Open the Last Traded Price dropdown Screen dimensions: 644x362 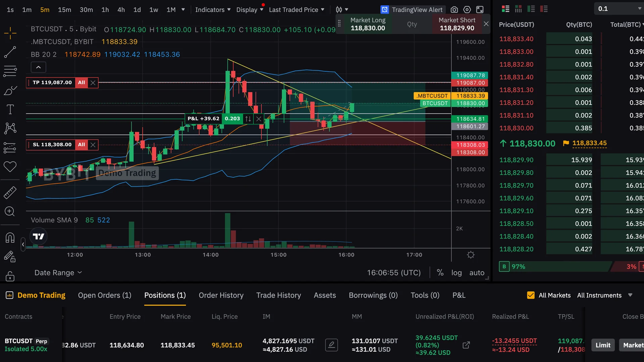coord(297,10)
